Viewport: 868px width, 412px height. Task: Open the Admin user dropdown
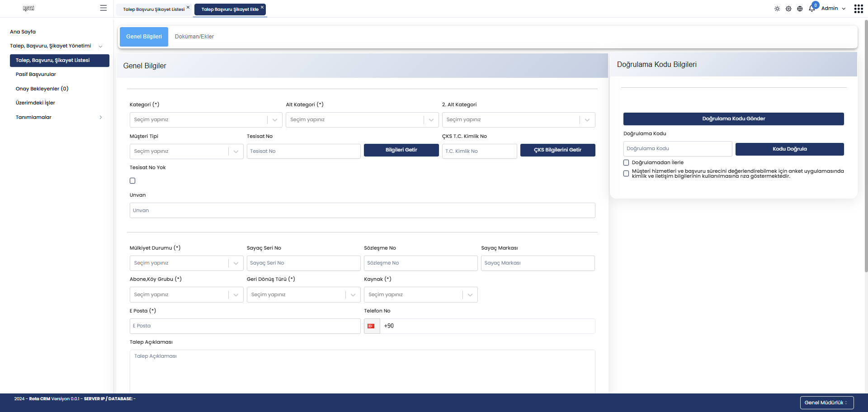pyautogui.click(x=833, y=9)
